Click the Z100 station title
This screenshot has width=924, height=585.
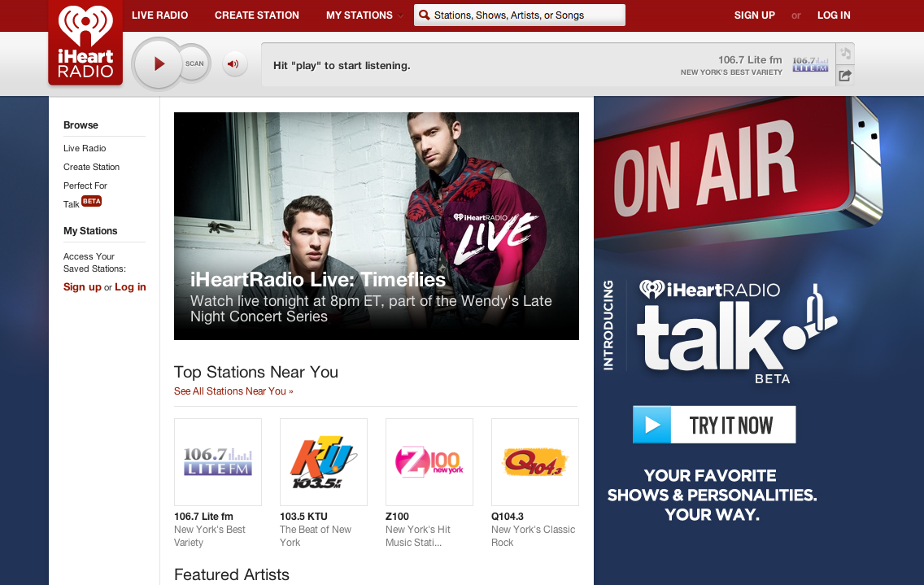click(x=397, y=516)
